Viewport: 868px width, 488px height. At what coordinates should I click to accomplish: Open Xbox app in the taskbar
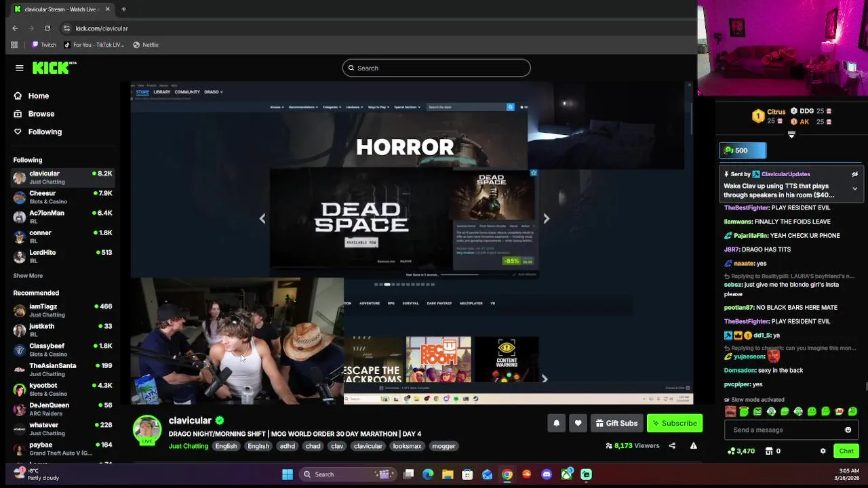(x=566, y=474)
